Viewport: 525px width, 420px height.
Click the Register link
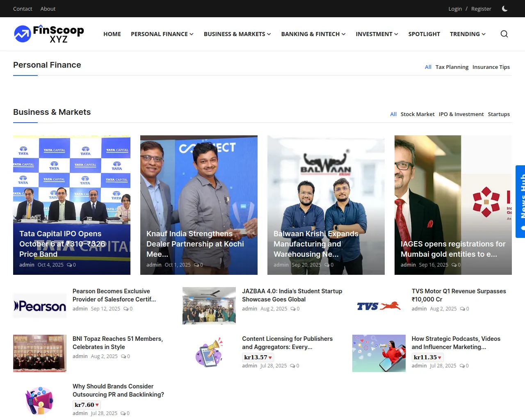pyautogui.click(x=481, y=9)
